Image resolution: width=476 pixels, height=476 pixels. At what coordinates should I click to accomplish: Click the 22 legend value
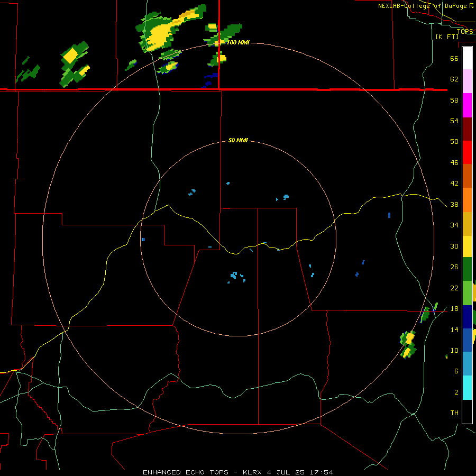pos(454,288)
